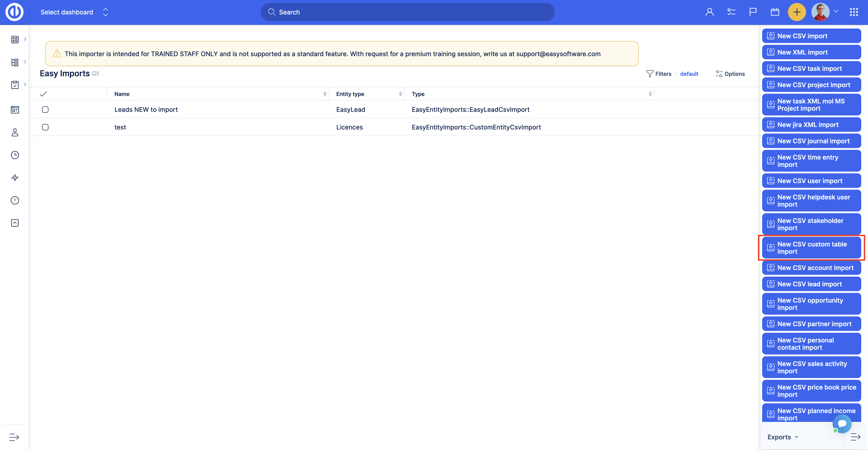Check the Leads NEW to import row
Image resolution: width=868 pixels, height=450 pixels.
pyautogui.click(x=45, y=110)
